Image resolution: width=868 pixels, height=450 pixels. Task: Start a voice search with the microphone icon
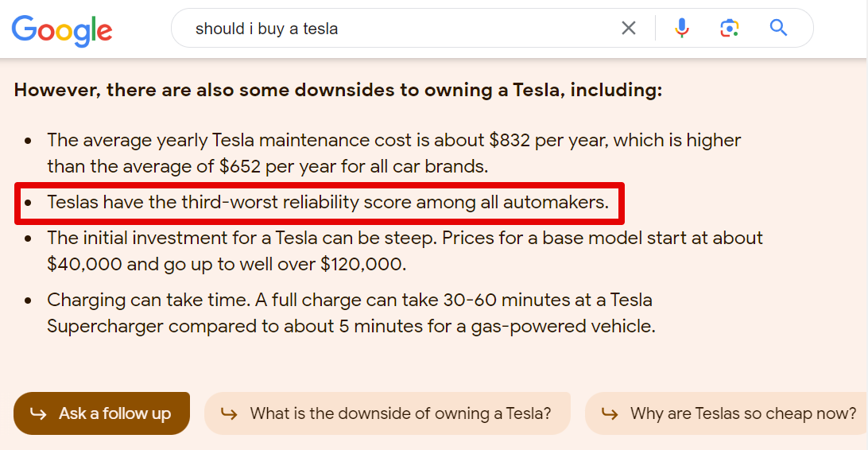tap(682, 28)
